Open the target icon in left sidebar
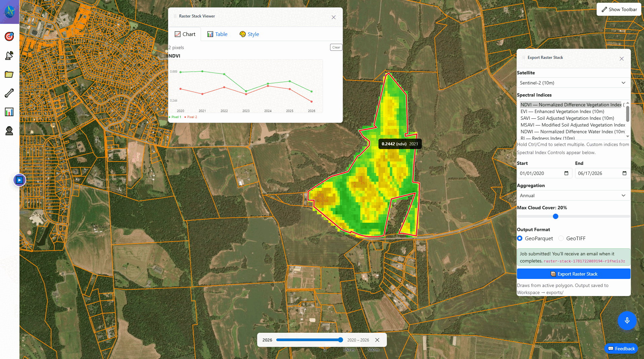Screen dimensions: 644x359 pyautogui.click(x=9, y=36)
